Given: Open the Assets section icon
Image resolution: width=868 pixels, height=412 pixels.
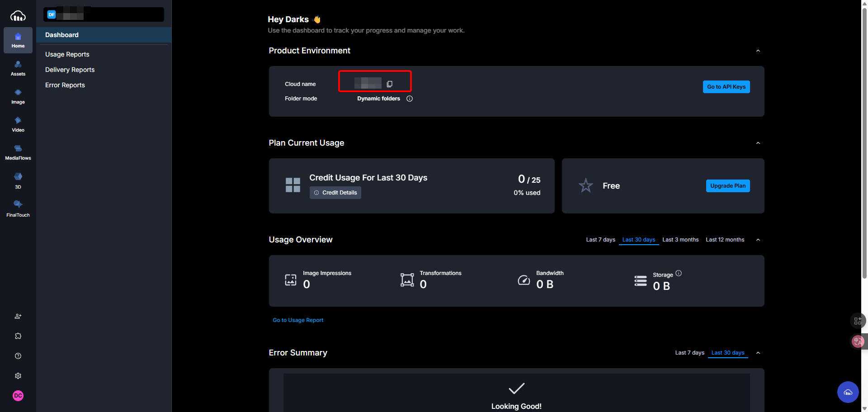Looking at the screenshot, I should pyautogui.click(x=18, y=68).
